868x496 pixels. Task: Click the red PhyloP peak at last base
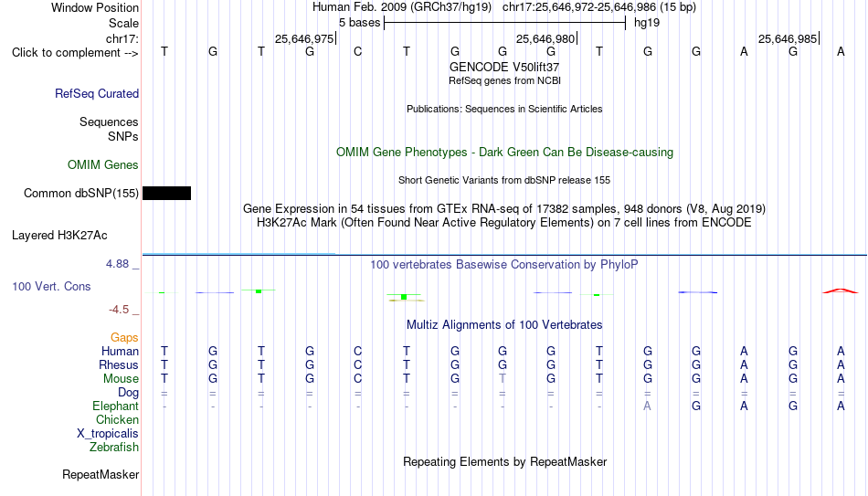click(841, 290)
